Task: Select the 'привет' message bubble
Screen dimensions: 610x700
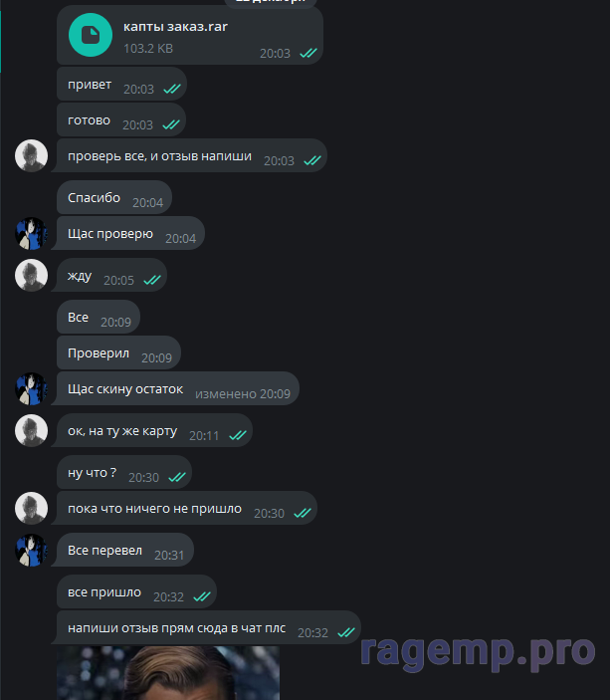Action: click(121, 85)
